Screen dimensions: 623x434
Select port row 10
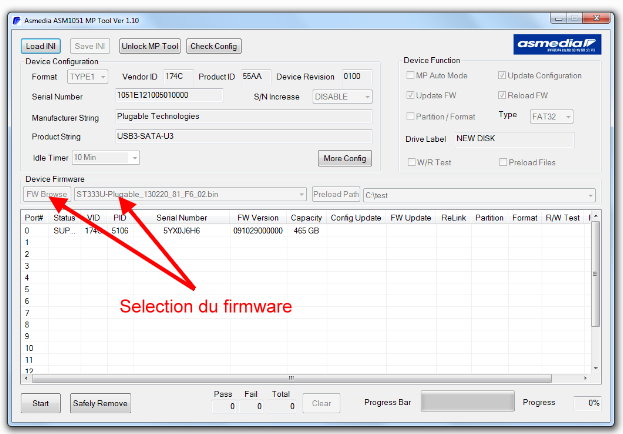point(306,348)
